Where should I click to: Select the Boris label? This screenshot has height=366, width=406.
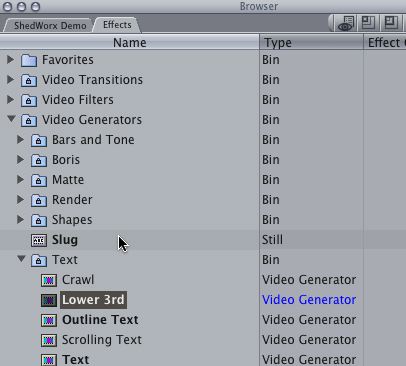click(66, 160)
